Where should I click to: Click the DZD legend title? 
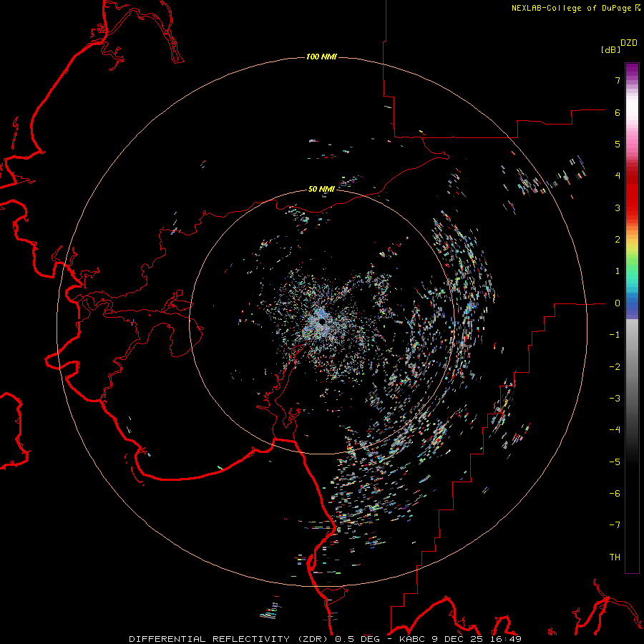629,43
